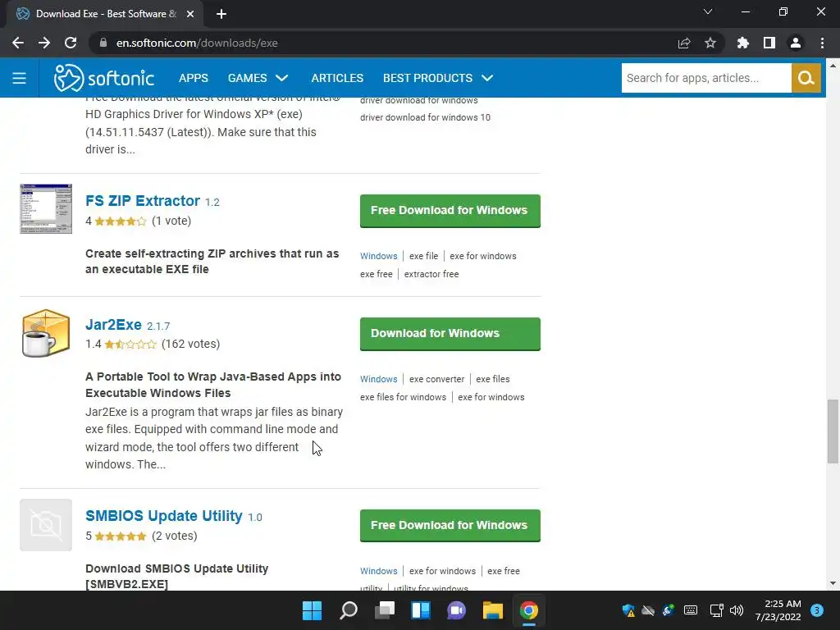Click the Jar2Exe coffee cup icon
840x630 pixels.
pos(46,333)
